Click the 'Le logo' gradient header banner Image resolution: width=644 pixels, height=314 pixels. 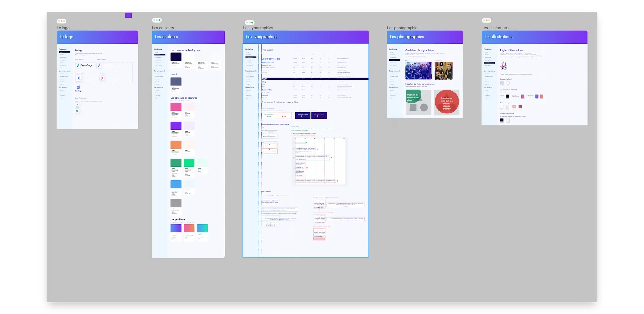pos(98,37)
